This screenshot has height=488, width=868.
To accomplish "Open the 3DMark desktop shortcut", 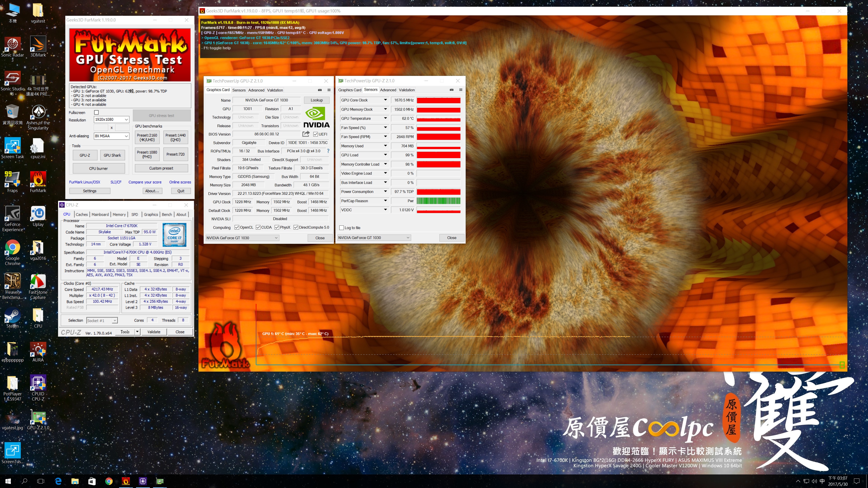I will pos(38,47).
